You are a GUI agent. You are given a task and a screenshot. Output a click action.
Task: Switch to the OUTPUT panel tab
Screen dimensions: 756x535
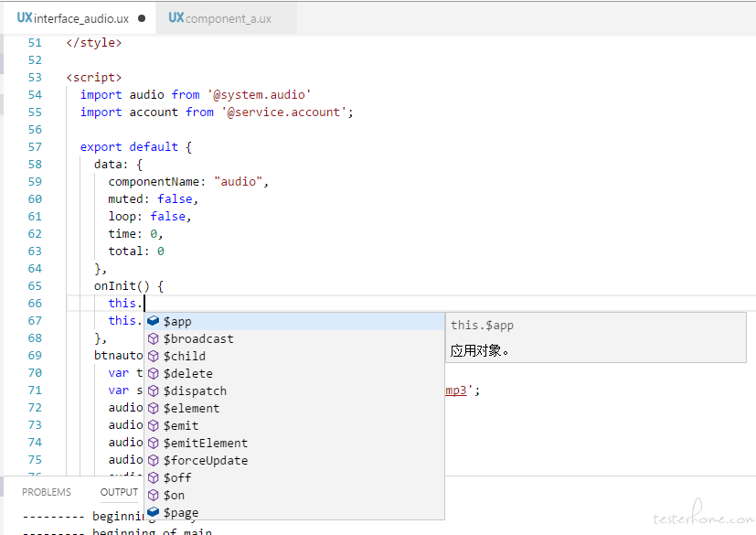(119, 492)
